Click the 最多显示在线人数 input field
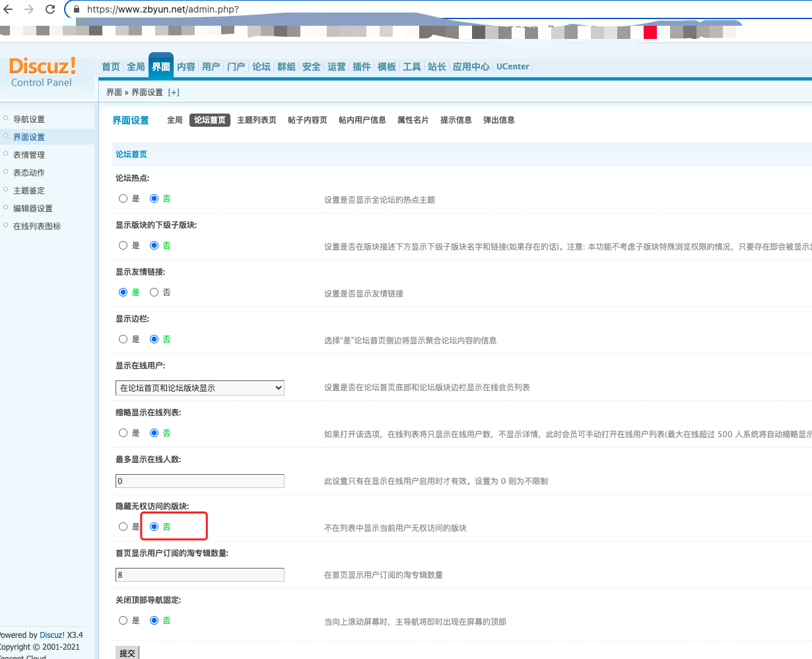Screen dimensions: 812x659 coord(199,481)
